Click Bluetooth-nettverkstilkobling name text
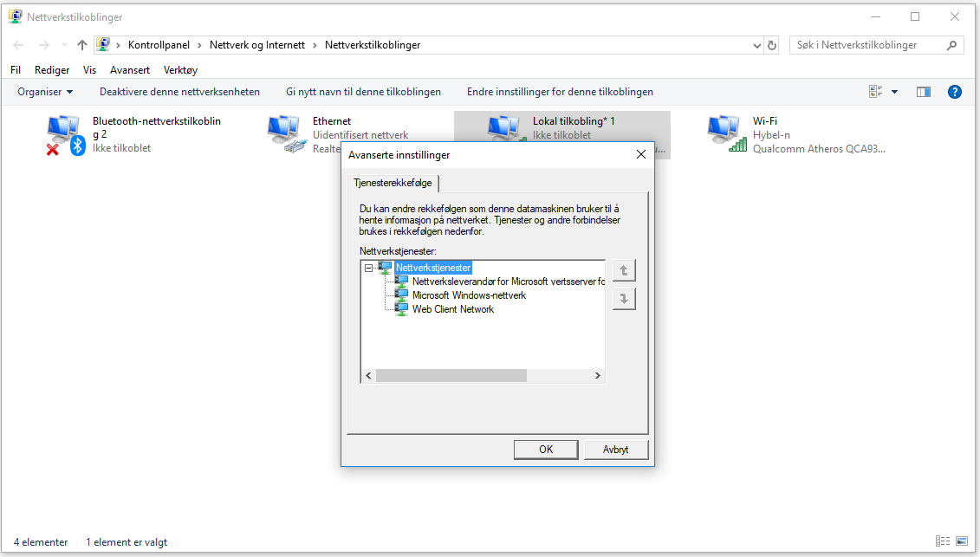Image resolution: width=980 pixels, height=557 pixels. coord(156,127)
